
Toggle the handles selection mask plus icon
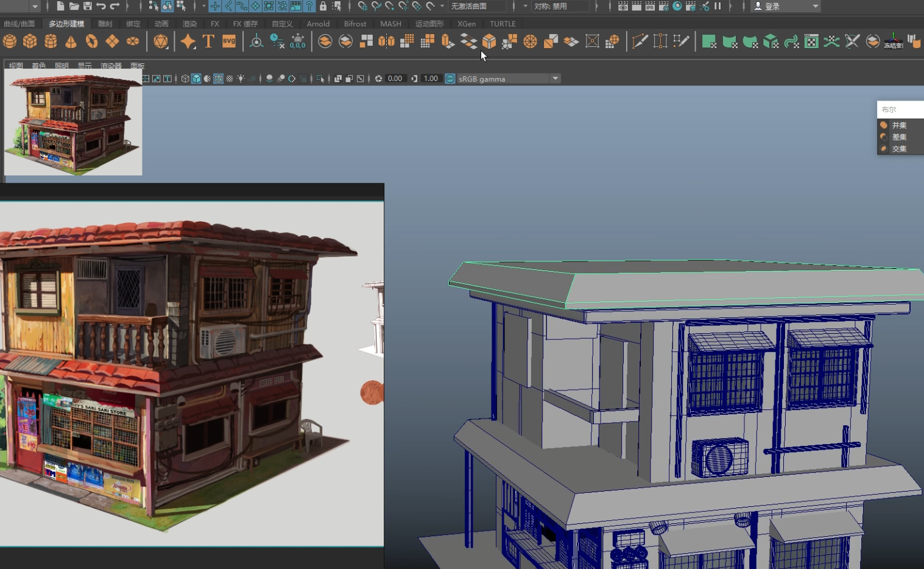(x=215, y=6)
